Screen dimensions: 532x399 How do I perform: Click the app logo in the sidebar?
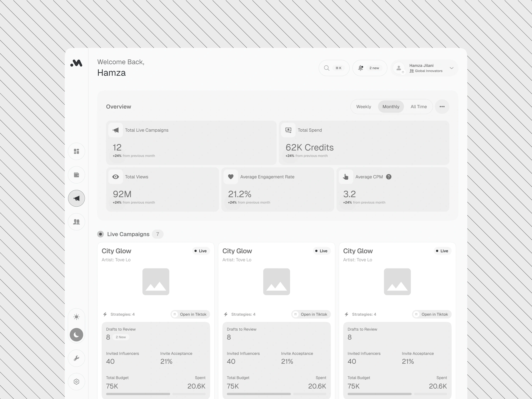tap(76, 63)
